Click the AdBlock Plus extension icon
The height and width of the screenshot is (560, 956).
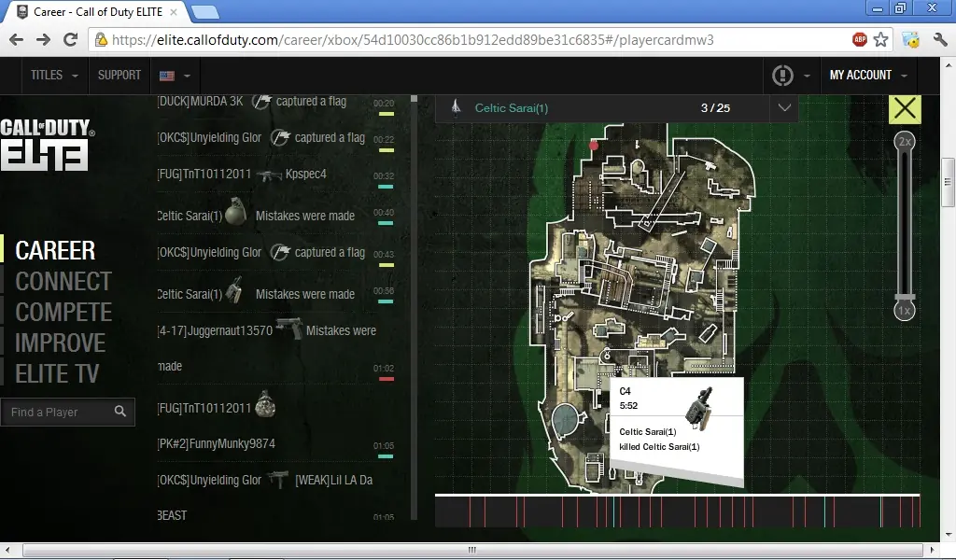(860, 39)
